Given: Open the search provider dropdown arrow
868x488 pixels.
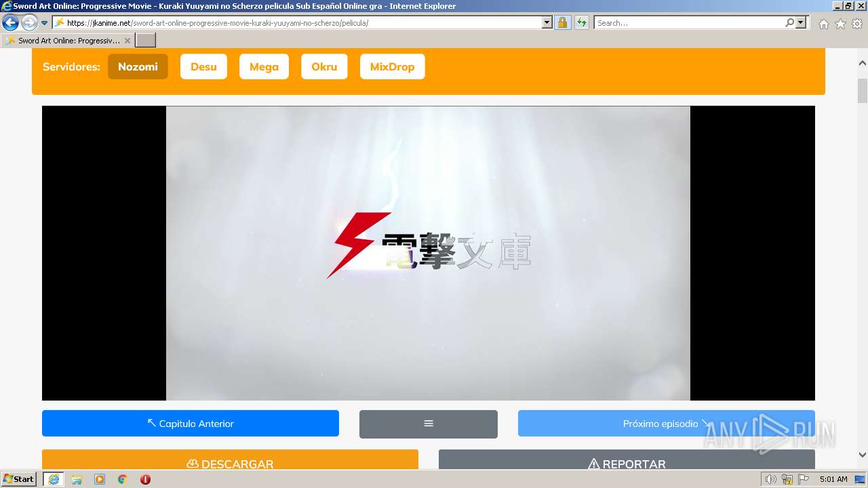Looking at the screenshot, I should tap(802, 23).
